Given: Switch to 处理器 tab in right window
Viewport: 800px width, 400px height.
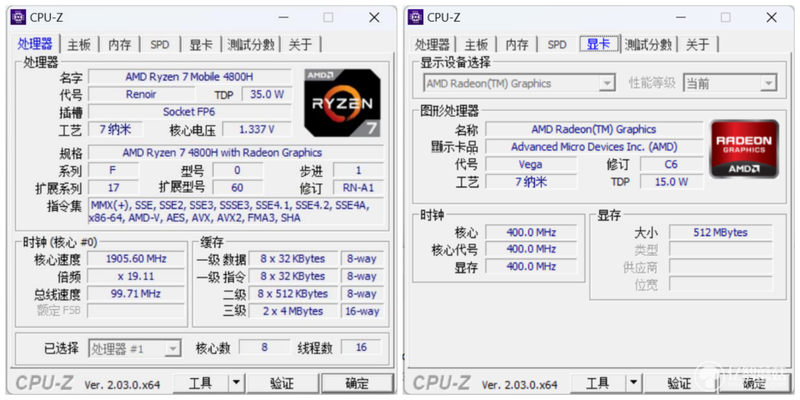Looking at the screenshot, I should pos(432,45).
